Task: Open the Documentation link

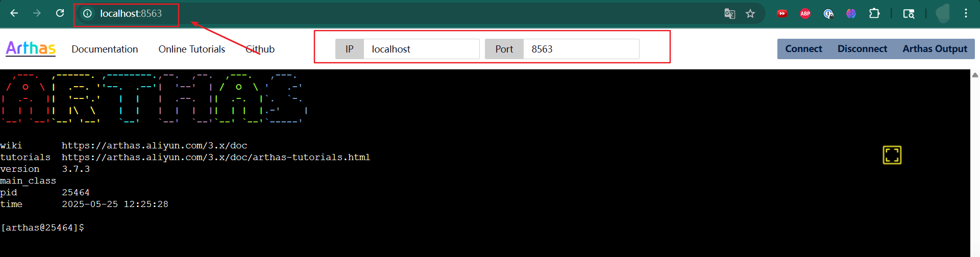Action: coord(105,49)
